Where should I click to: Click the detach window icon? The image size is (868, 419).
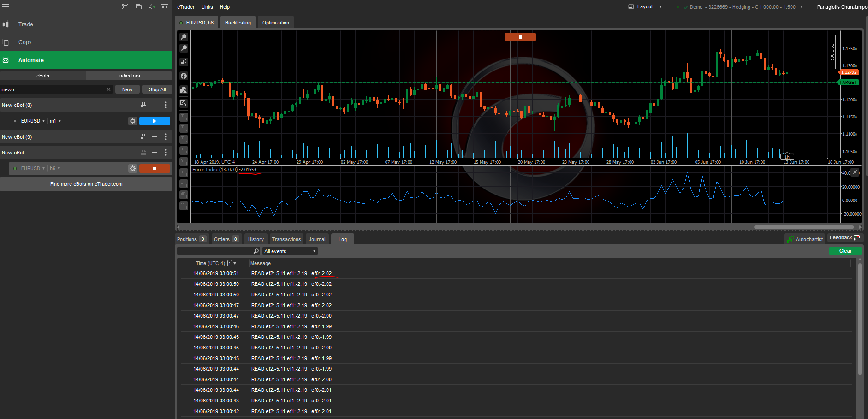click(138, 7)
